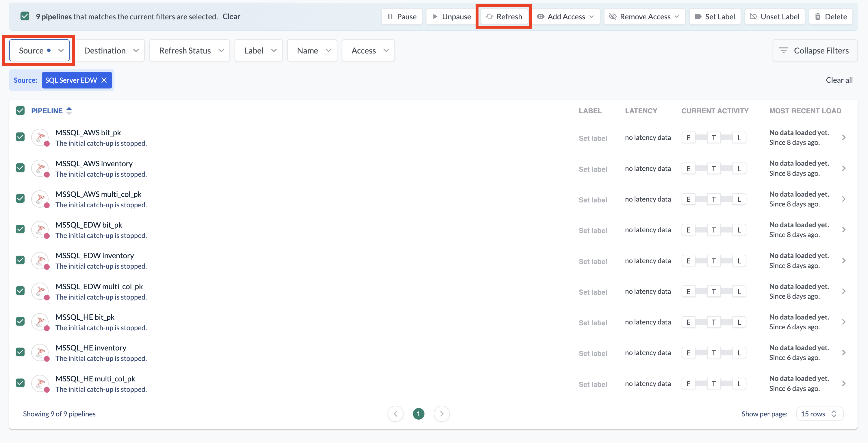Remove the SQL Server EDW filter chip
Viewport: 868px width, 443px height.
(104, 80)
